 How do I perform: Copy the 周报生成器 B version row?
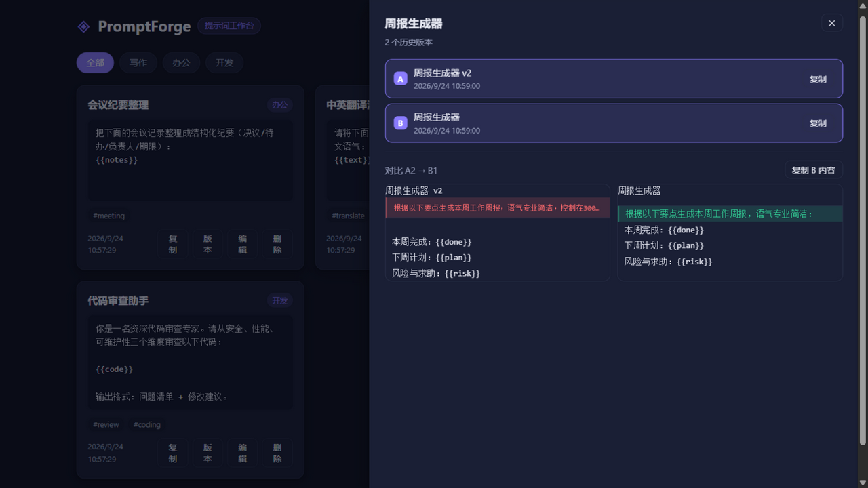pyautogui.click(x=818, y=123)
